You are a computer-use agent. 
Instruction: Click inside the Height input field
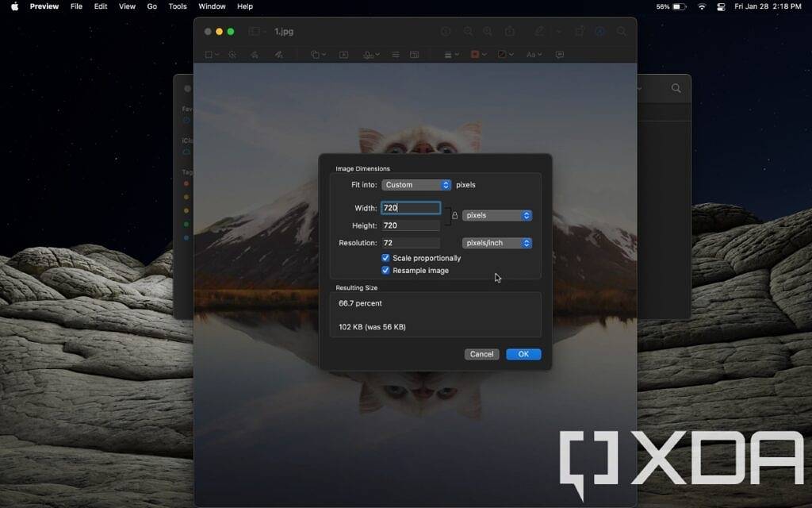coord(410,225)
